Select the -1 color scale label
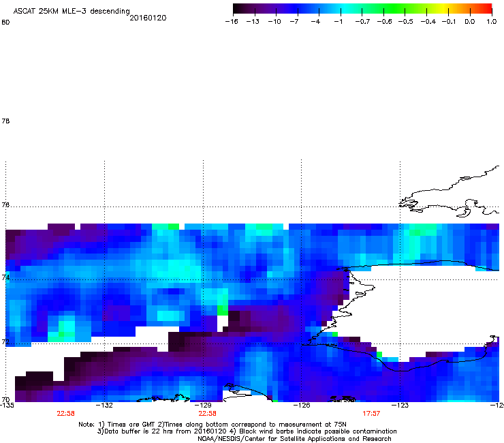This screenshot has height=443, width=504. tap(338, 22)
